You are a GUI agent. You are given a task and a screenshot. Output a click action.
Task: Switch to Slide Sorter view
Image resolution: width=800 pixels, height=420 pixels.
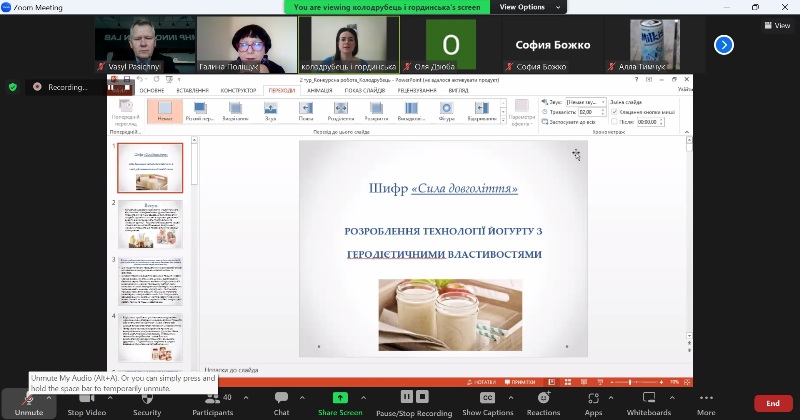(568, 382)
